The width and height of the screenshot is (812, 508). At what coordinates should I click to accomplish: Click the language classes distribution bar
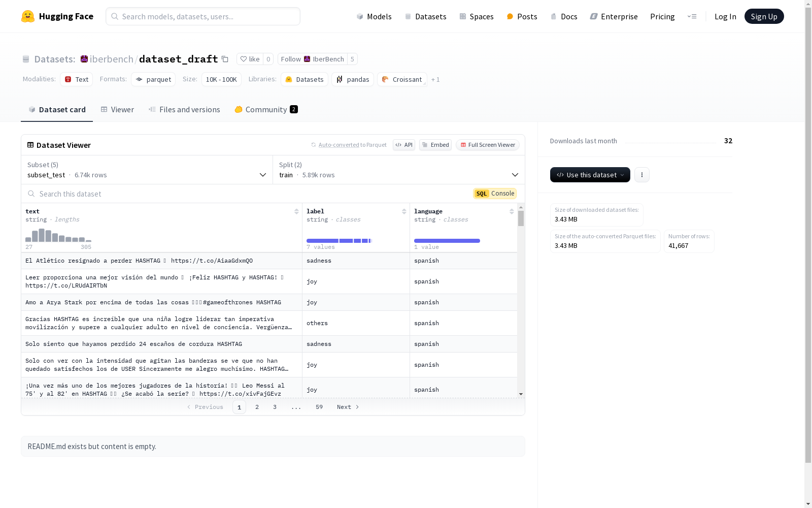pyautogui.click(x=447, y=241)
